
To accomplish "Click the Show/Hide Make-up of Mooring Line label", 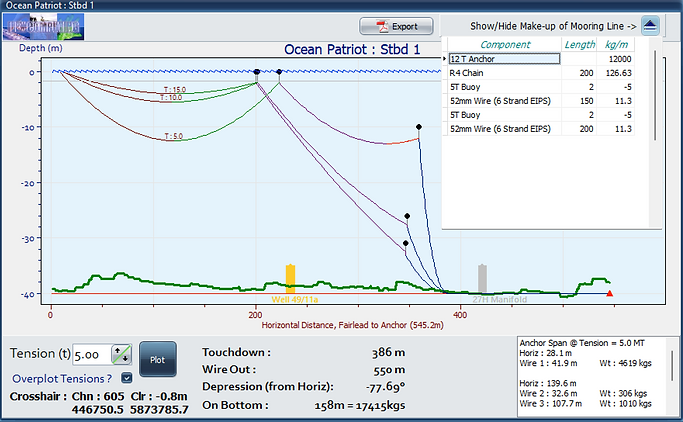I will (553, 26).
